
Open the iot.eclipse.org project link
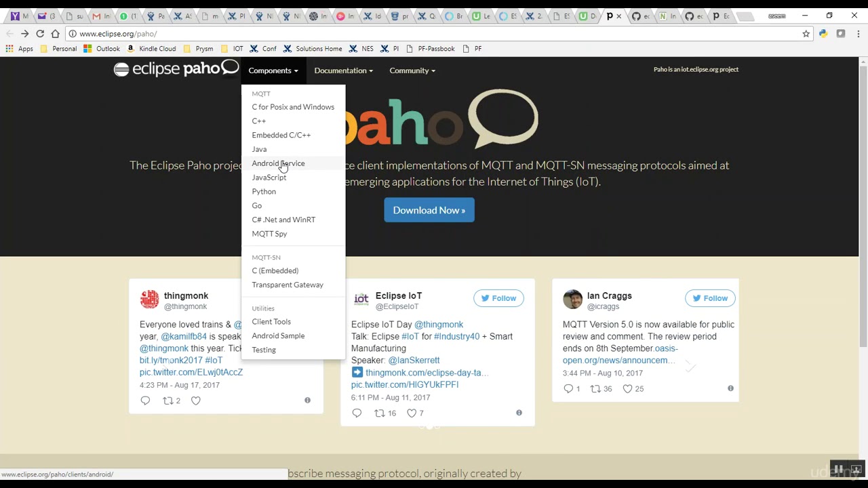tap(696, 69)
